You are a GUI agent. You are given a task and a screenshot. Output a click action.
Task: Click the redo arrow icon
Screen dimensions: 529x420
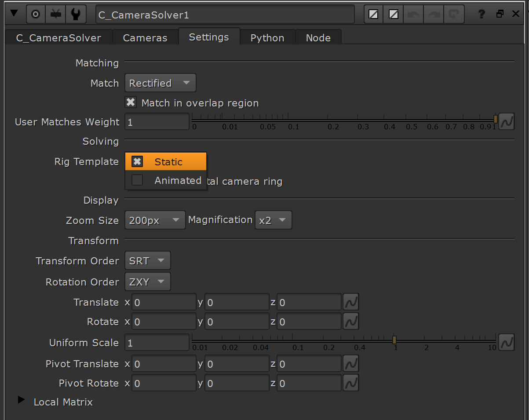coord(434,15)
